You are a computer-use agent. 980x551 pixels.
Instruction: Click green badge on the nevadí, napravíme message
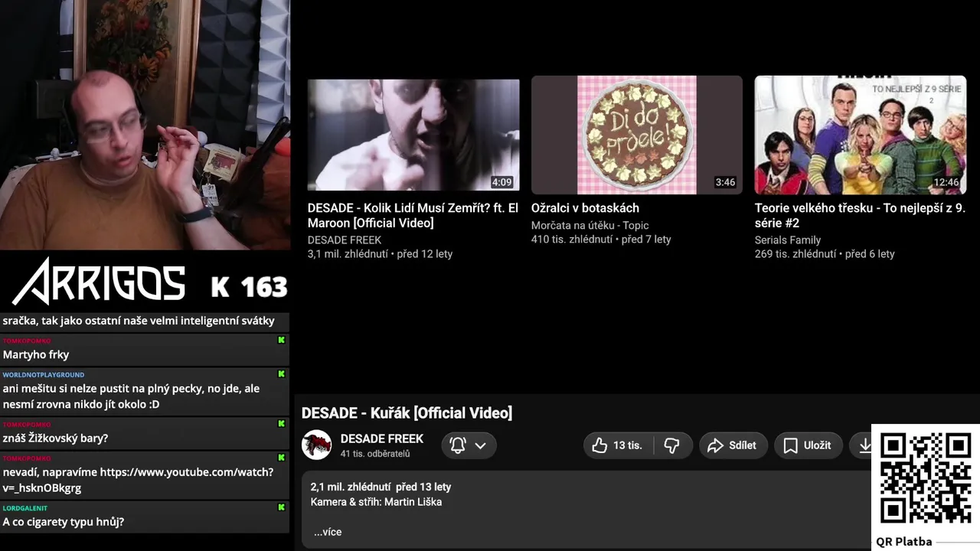click(x=281, y=458)
